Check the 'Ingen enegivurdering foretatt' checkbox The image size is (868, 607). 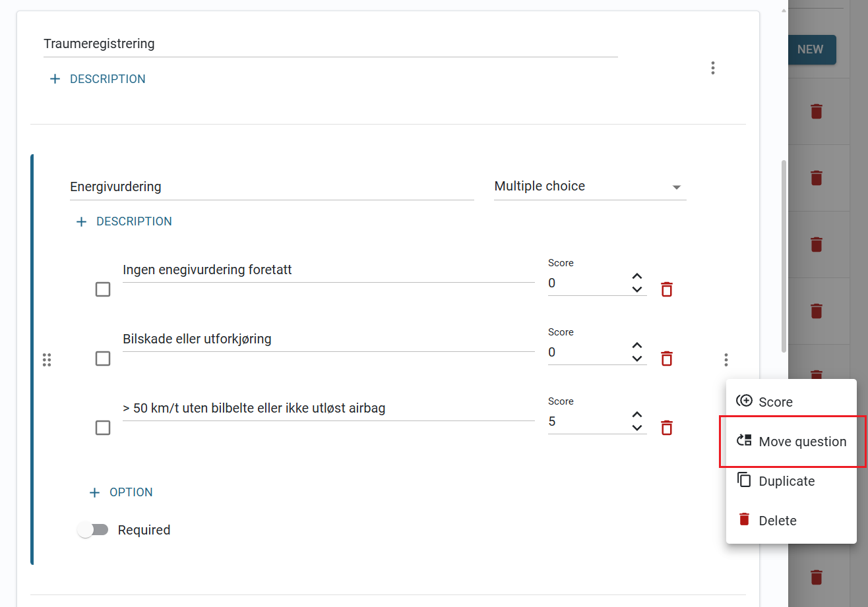103,289
